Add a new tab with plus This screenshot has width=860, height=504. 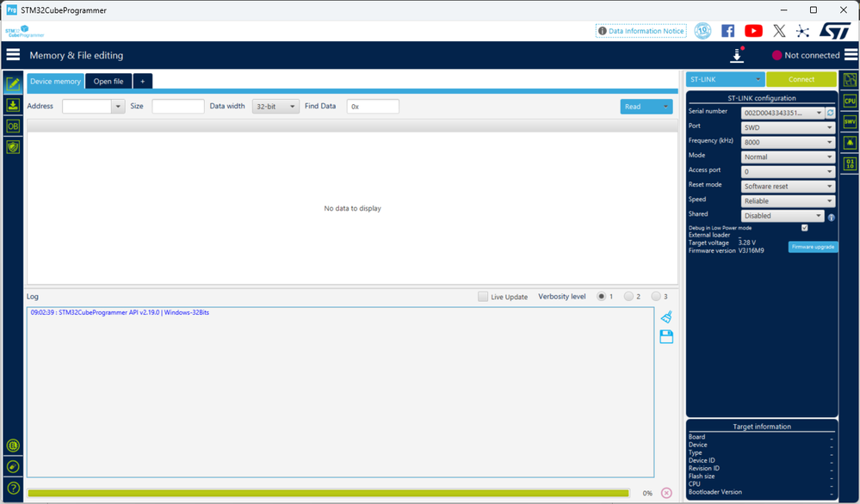click(x=143, y=81)
